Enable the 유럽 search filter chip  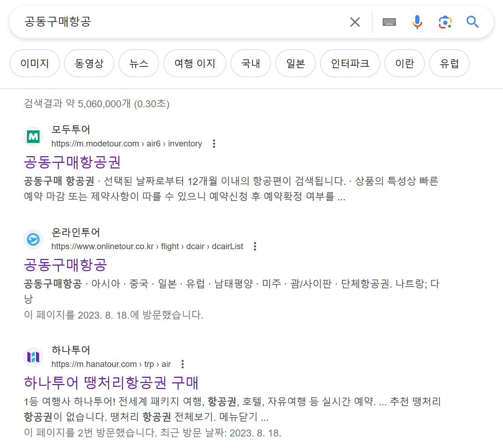(449, 63)
